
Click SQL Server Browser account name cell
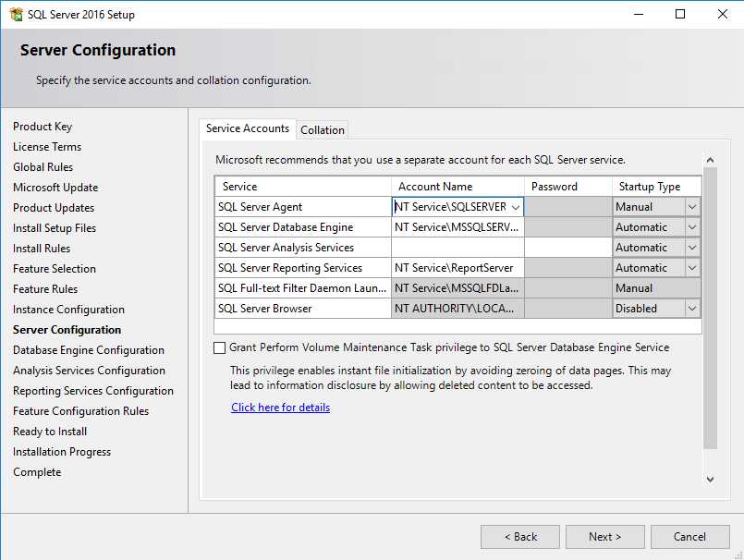tap(457, 309)
